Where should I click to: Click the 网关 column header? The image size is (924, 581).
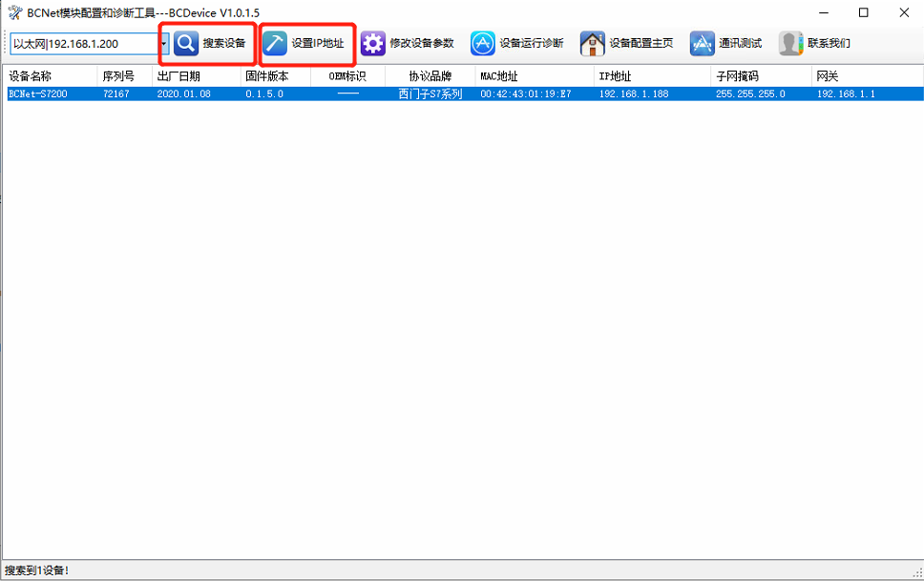click(x=868, y=76)
